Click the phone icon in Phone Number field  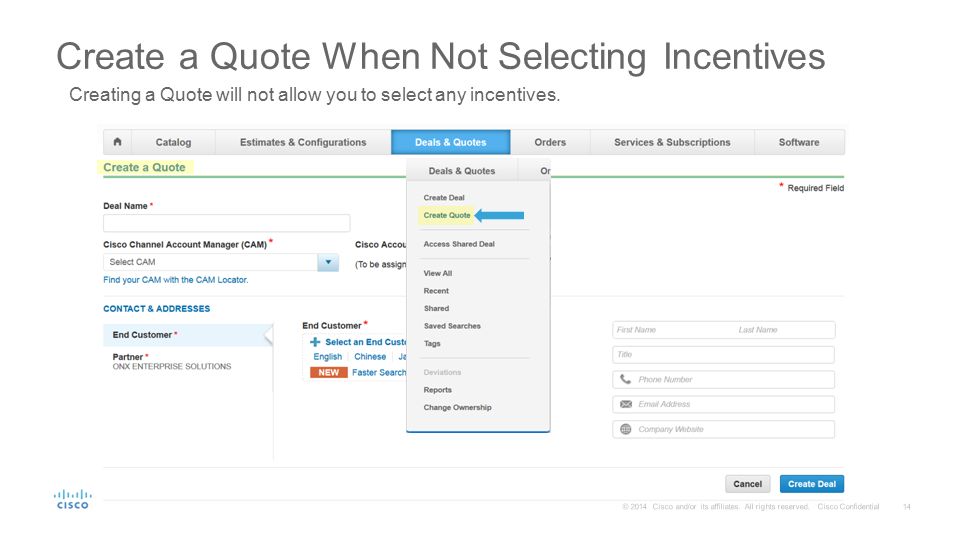[625, 380]
